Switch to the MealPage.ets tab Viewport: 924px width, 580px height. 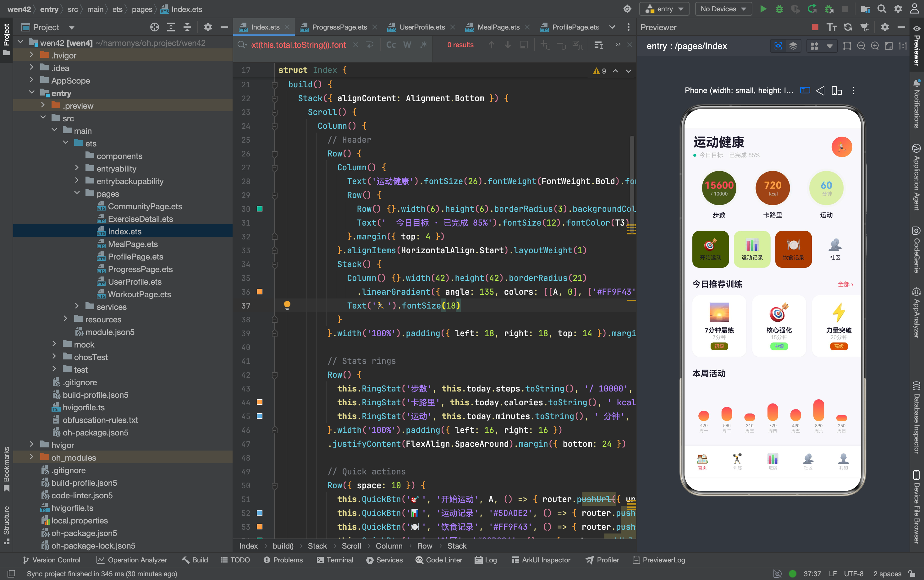click(498, 27)
